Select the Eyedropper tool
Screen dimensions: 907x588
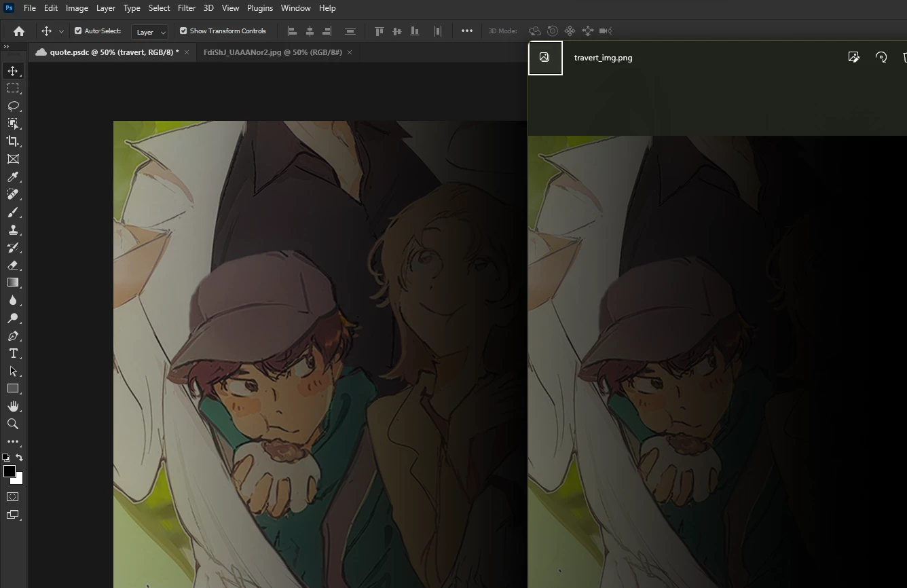pyautogui.click(x=13, y=177)
